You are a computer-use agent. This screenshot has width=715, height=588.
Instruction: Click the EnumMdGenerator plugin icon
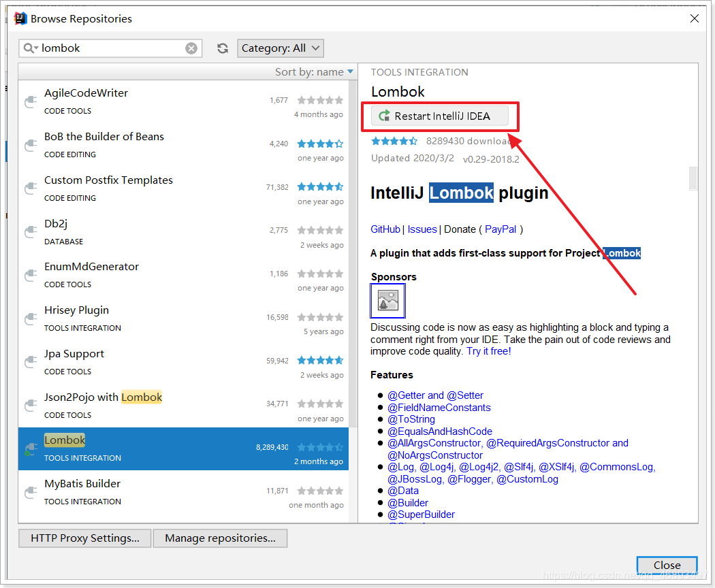tap(31, 275)
